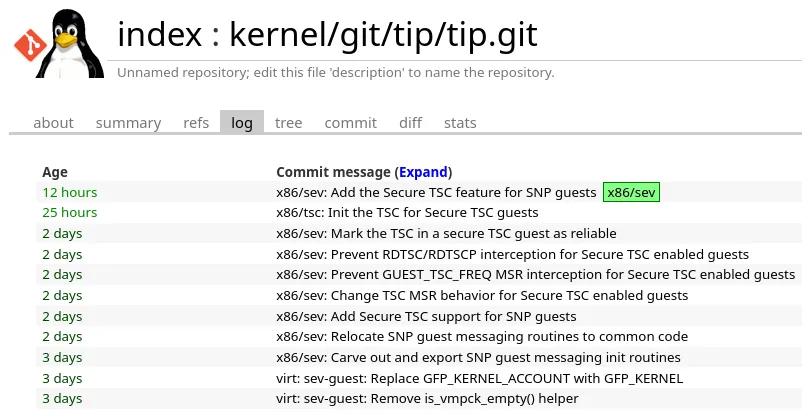Open the stats tab
Viewport: 802px width, 412px height.
pos(460,123)
